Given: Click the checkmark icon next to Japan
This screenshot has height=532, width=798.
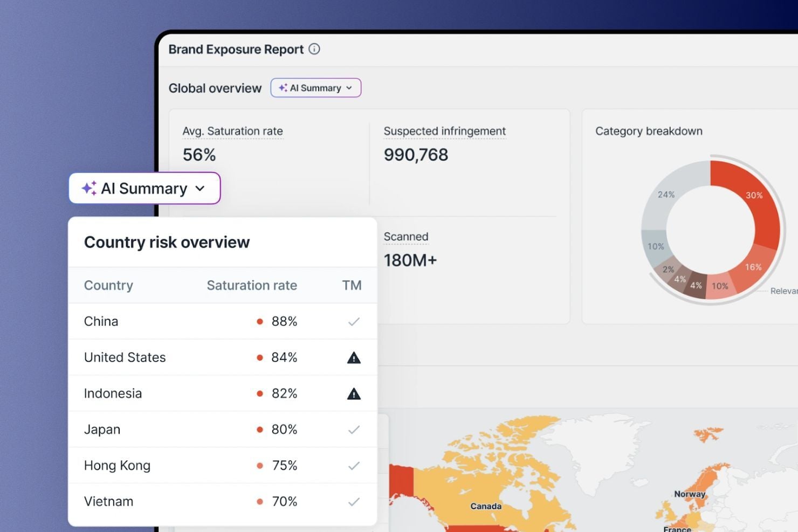Looking at the screenshot, I should click(x=354, y=430).
